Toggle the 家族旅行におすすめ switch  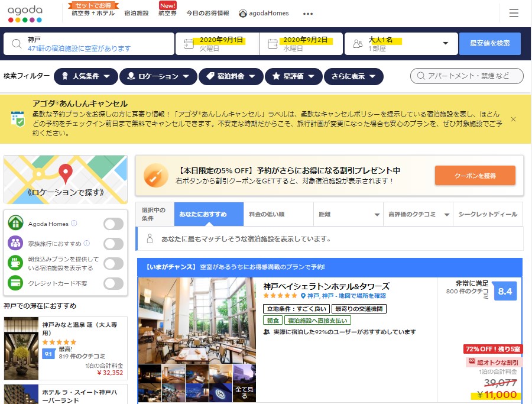pos(113,244)
